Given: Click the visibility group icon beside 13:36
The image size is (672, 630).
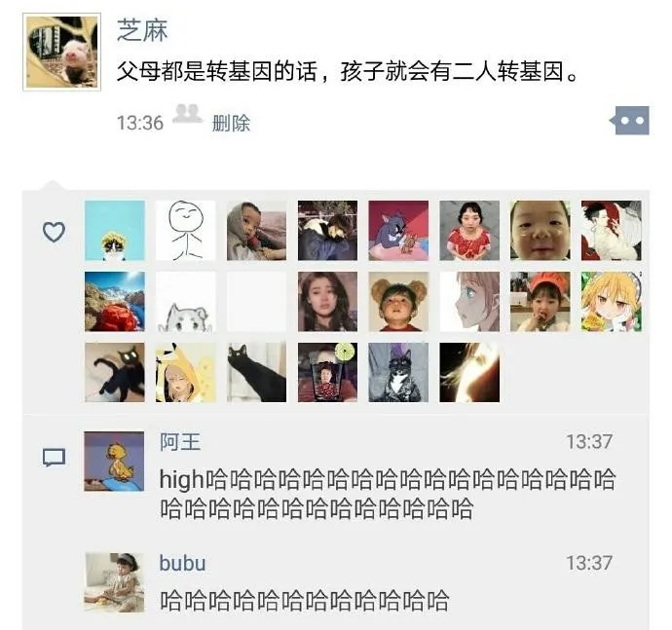Looking at the screenshot, I should coord(188,114).
